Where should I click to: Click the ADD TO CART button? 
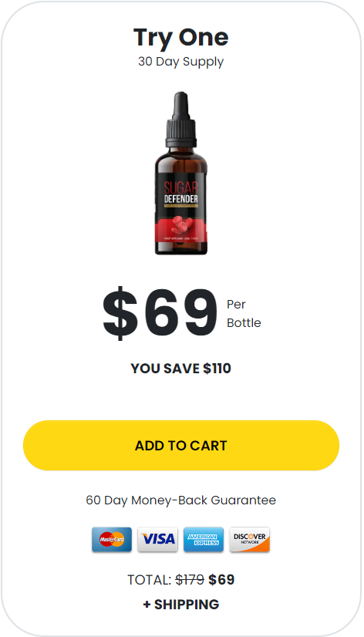point(181,445)
